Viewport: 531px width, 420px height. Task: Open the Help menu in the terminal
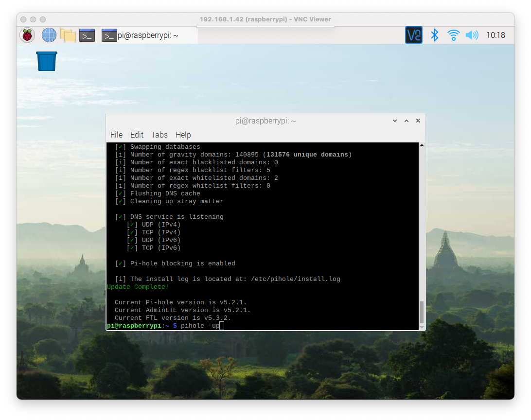pos(183,135)
